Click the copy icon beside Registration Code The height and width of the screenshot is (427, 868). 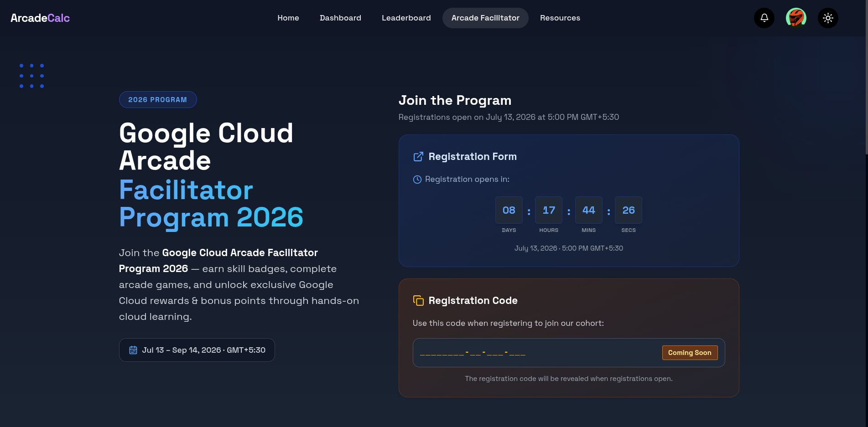(x=418, y=301)
